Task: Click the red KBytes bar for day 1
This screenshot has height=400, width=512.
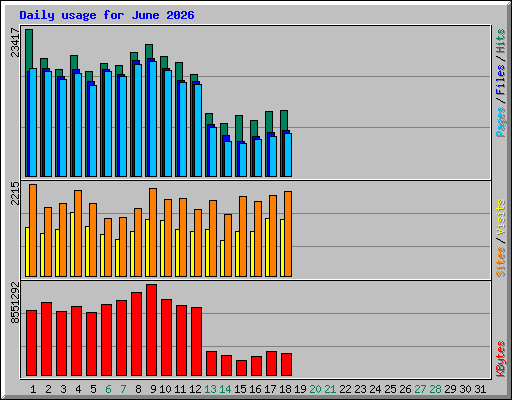Action: coord(31,343)
